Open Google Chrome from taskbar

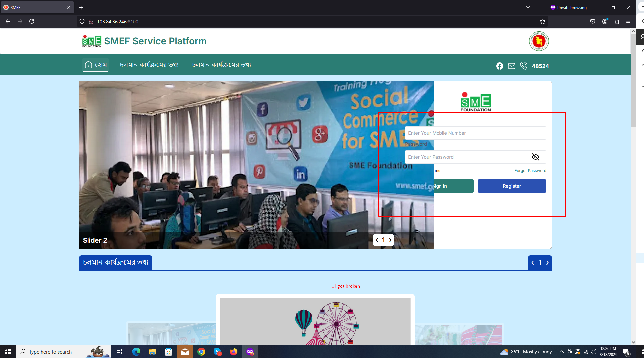201,352
